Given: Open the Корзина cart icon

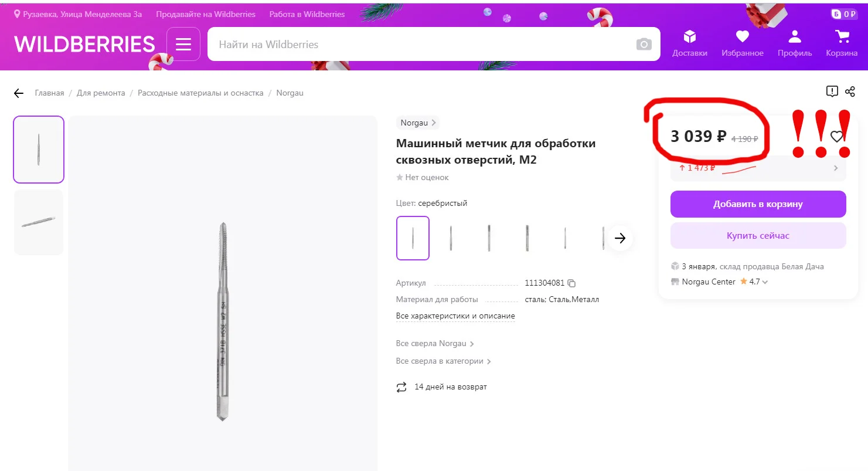Looking at the screenshot, I should click(x=842, y=43).
